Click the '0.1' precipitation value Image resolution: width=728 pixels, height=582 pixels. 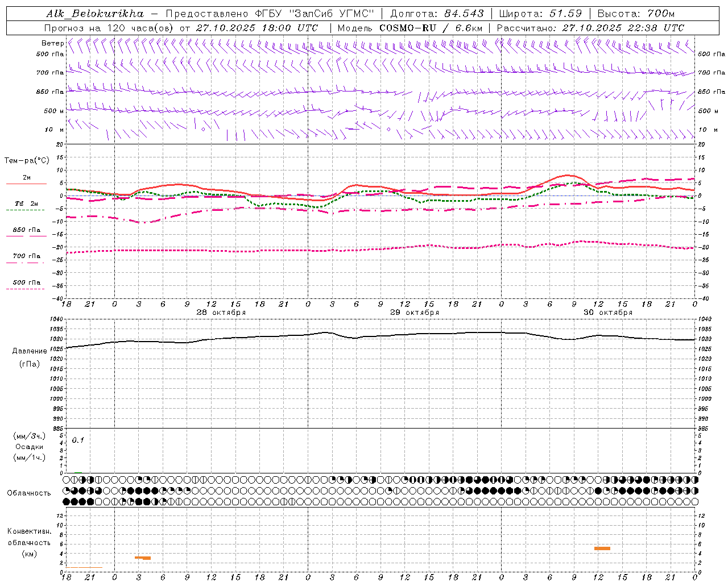coord(78,440)
